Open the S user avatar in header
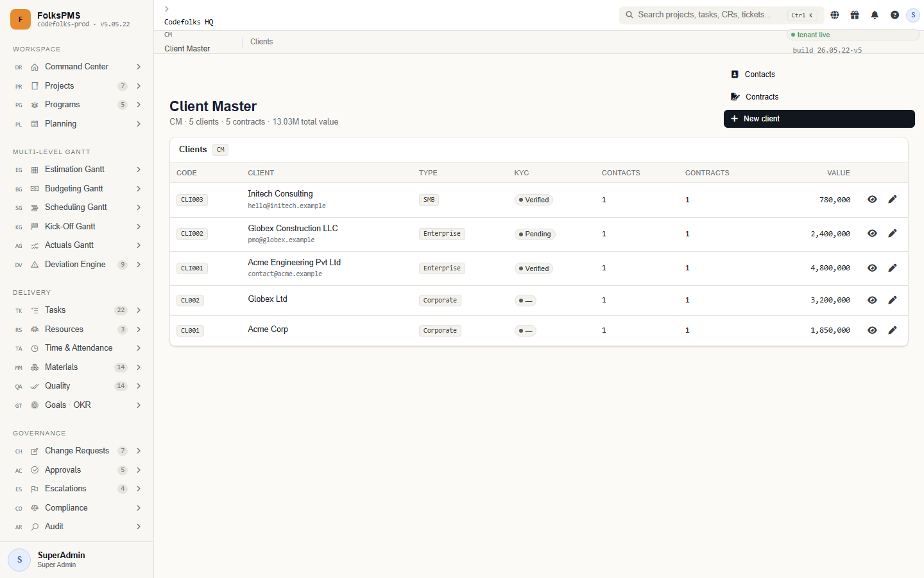924x578 pixels. (x=913, y=15)
